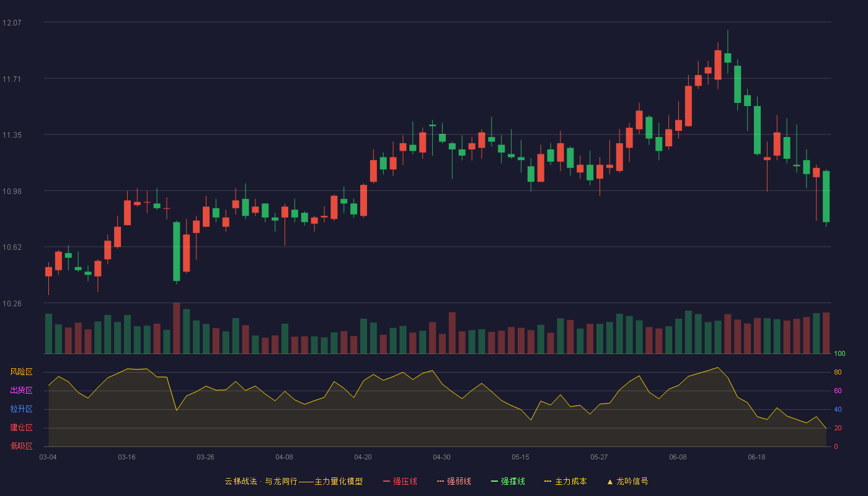Click the 龙吟信号 triangle legend icon

[x=610, y=482]
